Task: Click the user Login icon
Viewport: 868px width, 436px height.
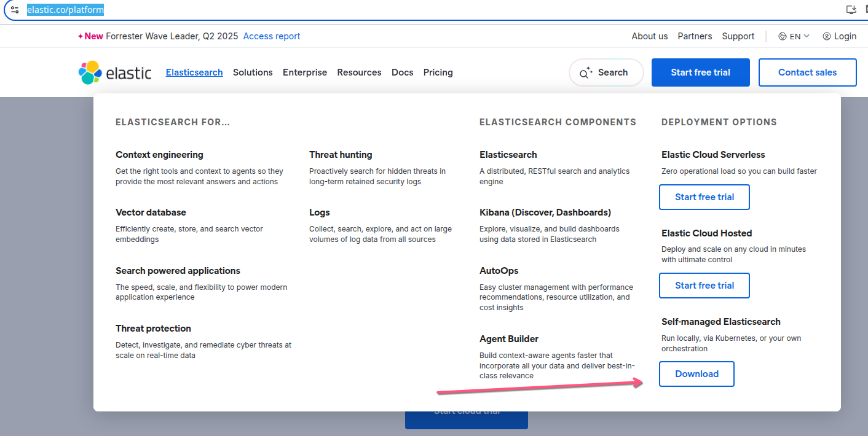Action: click(x=827, y=36)
